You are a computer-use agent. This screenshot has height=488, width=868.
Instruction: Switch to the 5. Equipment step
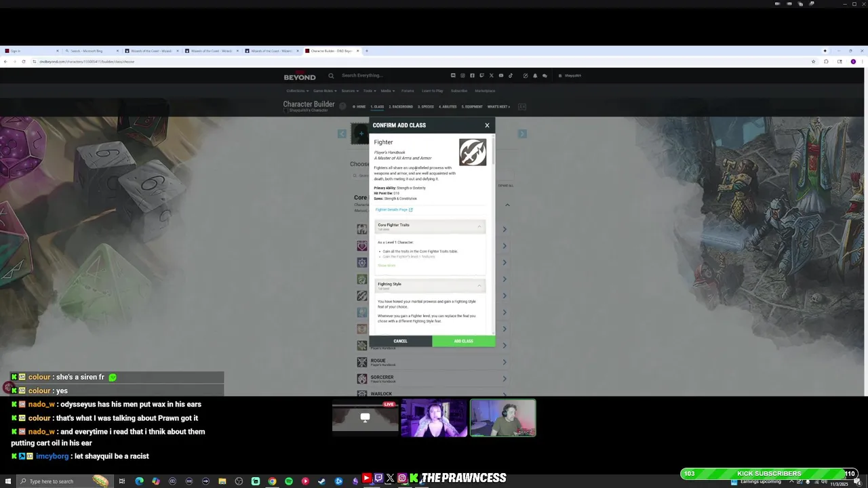(x=472, y=106)
